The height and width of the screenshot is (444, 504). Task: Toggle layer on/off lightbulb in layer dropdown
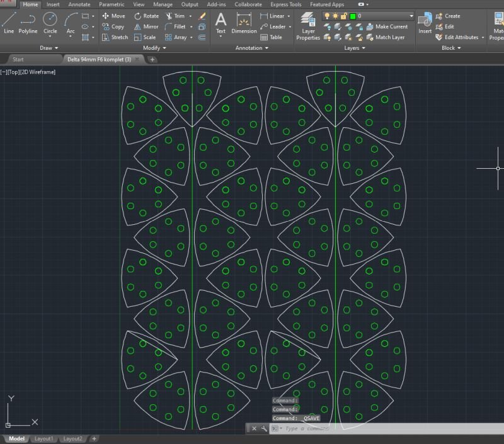point(328,16)
